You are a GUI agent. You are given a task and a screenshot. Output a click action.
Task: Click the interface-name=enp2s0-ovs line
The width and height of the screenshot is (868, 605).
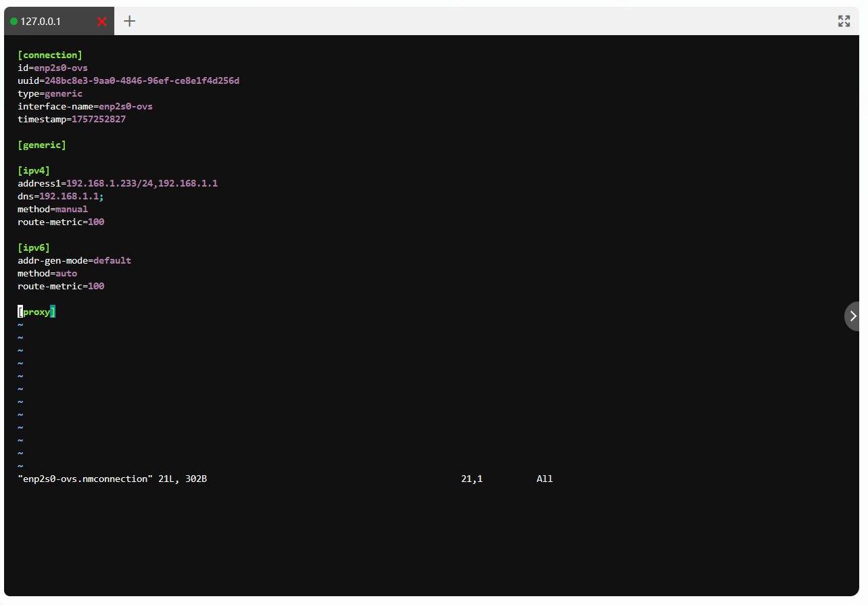(x=85, y=106)
